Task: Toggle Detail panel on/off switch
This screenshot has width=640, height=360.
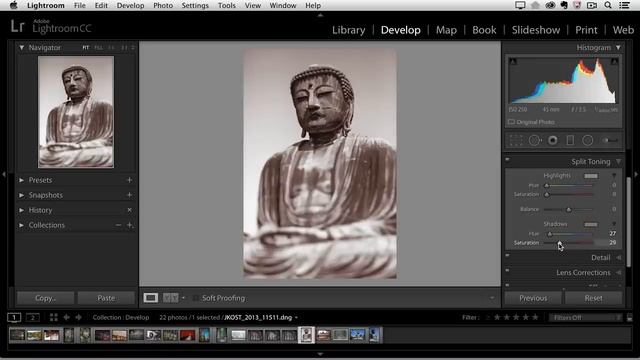Action: tap(507, 256)
